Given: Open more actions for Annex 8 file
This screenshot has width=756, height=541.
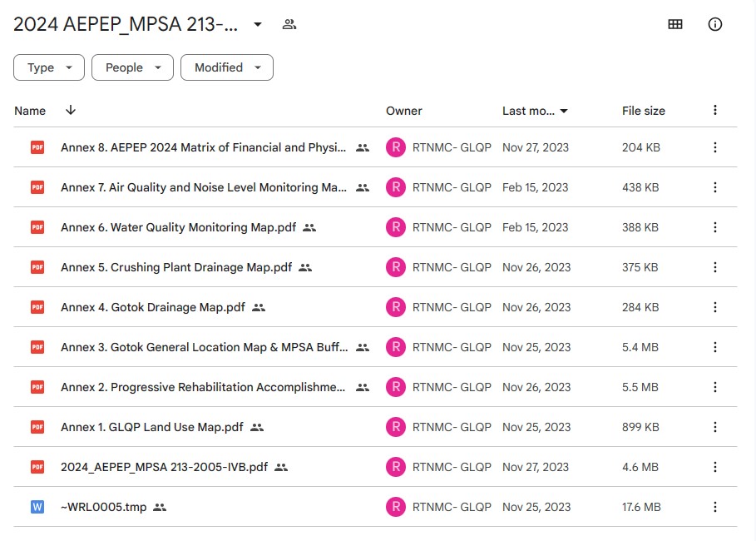Looking at the screenshot, I should (x=714, y=147).
